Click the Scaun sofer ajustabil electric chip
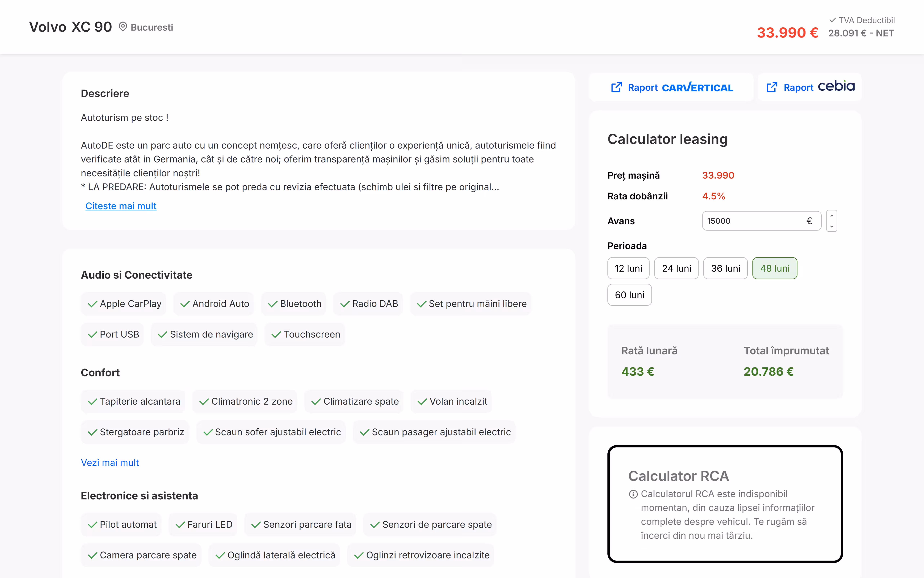The width and height of the screenshot is (924, 578). [271, 432]
